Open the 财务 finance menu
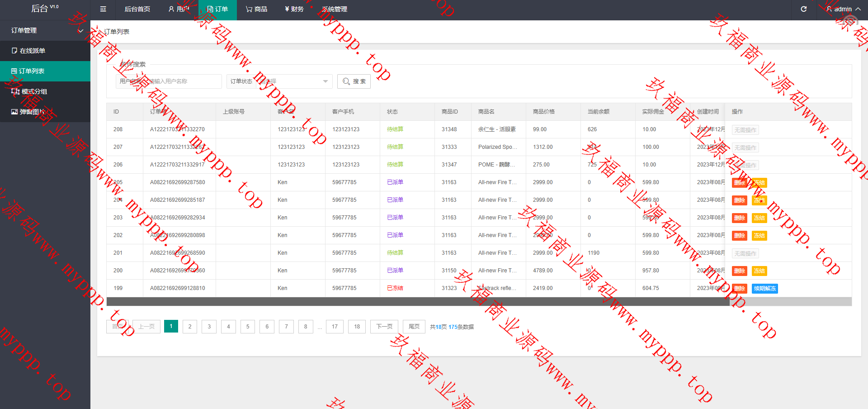Screen dimensions: 868x409 coord(294,9)
